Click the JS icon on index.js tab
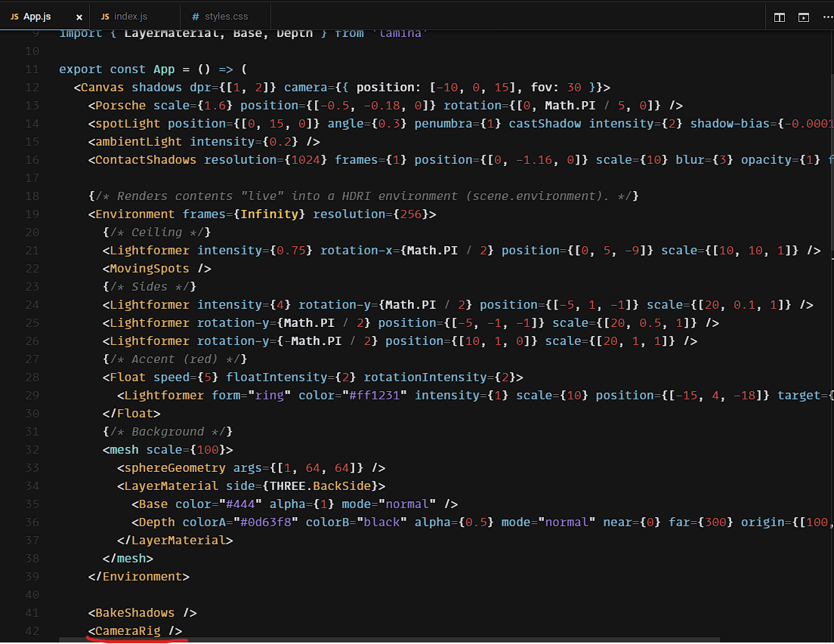The height and width of the screenshot is (644, 834). (x=105, y=17)
